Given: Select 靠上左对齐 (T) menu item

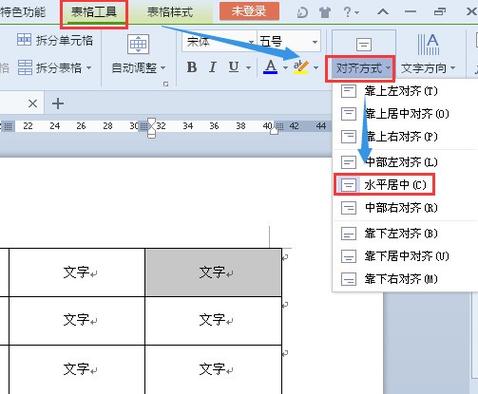Looking at the screenshot, I should click(406, 91).
